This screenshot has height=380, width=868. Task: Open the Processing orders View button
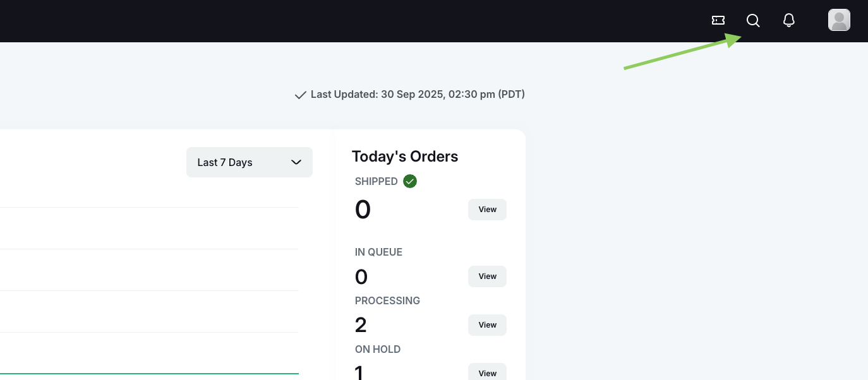[x=487, y=325]
